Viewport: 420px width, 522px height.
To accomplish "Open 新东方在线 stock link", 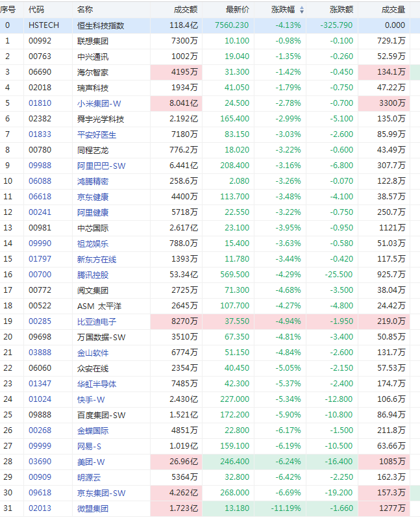I will pos(97,259).
